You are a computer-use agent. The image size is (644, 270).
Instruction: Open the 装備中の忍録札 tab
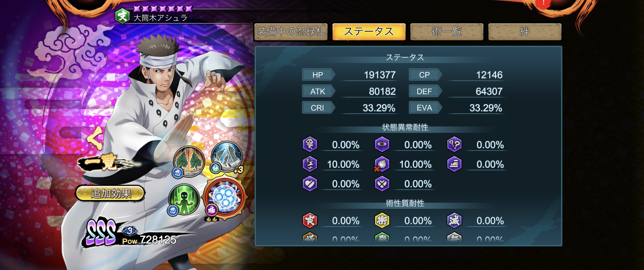(291, 32)
